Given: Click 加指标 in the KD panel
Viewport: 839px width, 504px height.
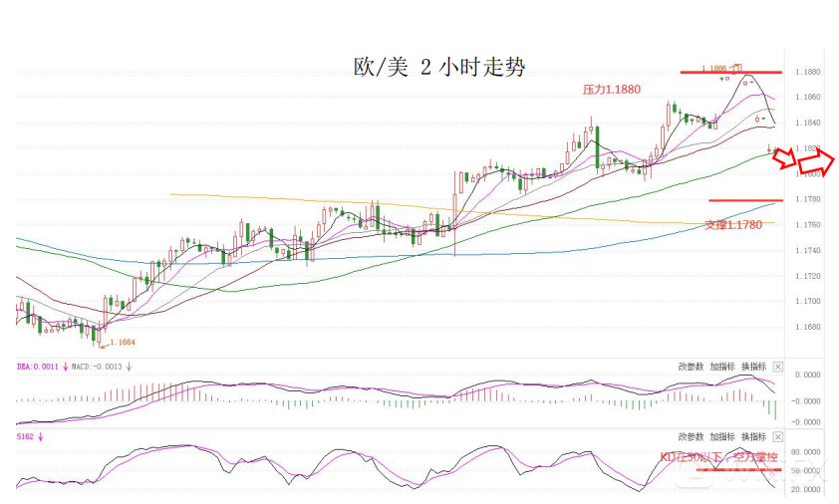Looking at the screenshot, I should [721, 437].
